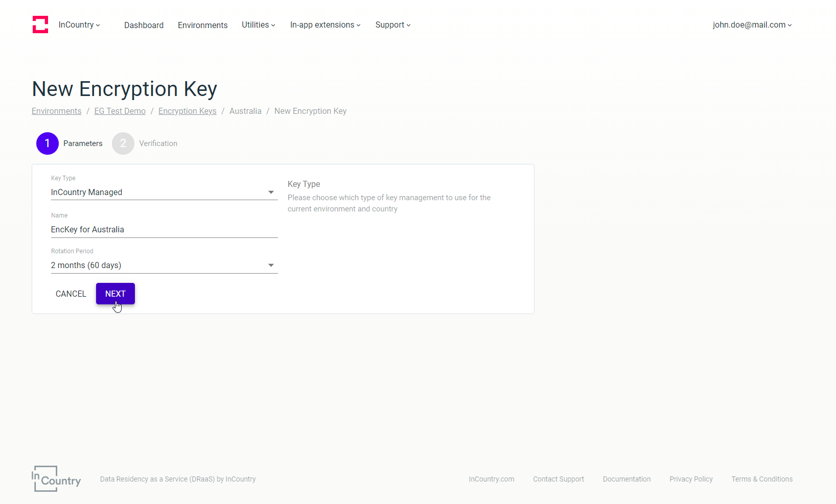Click the Contact Support footer link

coord(558,479)
